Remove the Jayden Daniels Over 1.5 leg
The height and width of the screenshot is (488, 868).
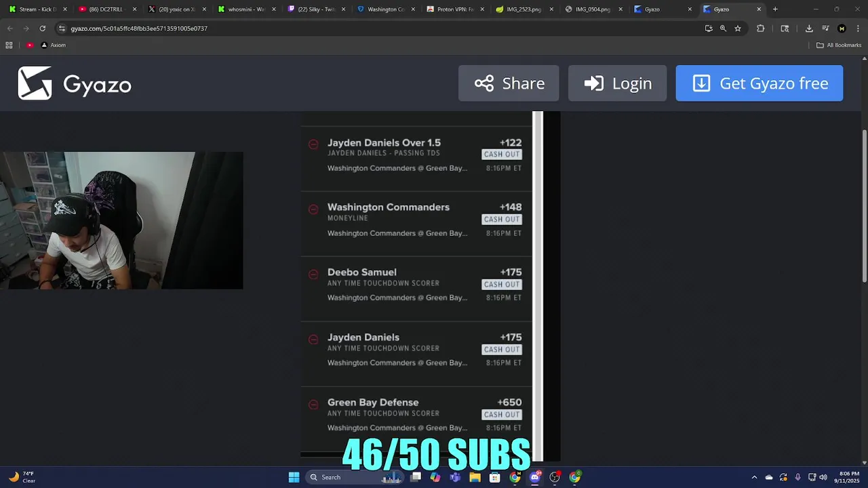coord(313,144)
